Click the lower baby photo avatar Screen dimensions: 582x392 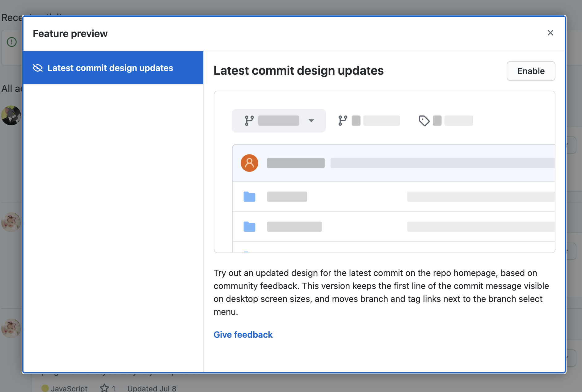[11, 328]
